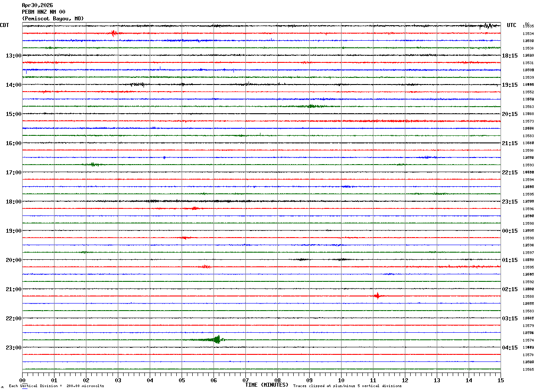Click the 15 minute axis tick label
The height and width of the screenshot is (392, 536).
tap(501, 380)
